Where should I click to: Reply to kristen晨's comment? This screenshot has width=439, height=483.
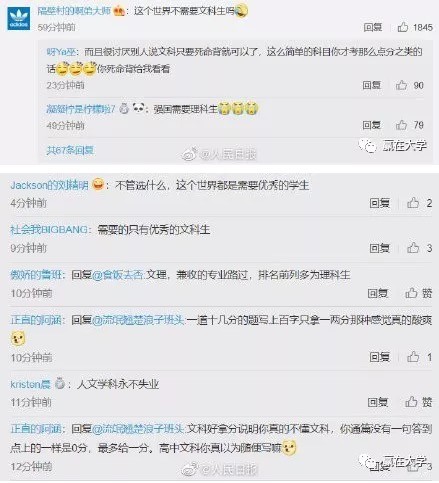378,402
